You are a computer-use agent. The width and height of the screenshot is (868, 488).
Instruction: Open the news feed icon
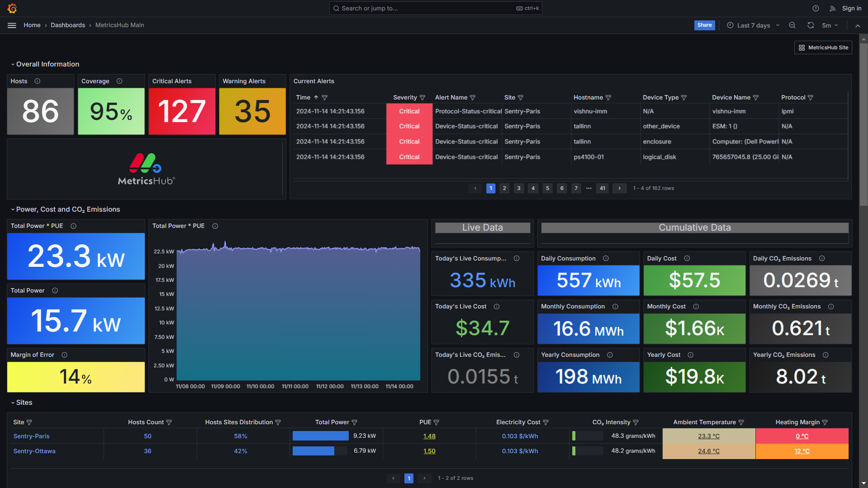(832, 8)
